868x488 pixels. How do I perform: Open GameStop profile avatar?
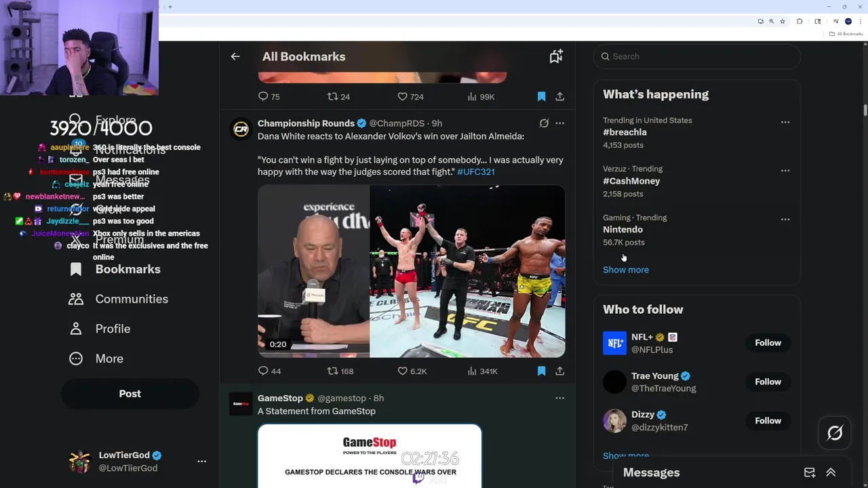tap(241, 404)
